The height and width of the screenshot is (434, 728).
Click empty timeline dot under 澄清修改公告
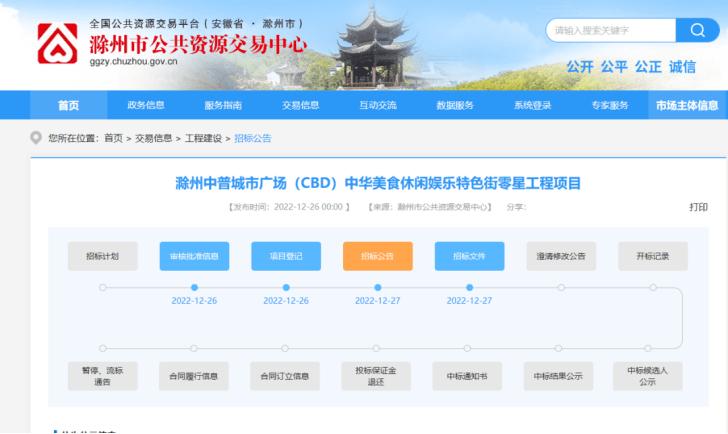coord(561,287)
